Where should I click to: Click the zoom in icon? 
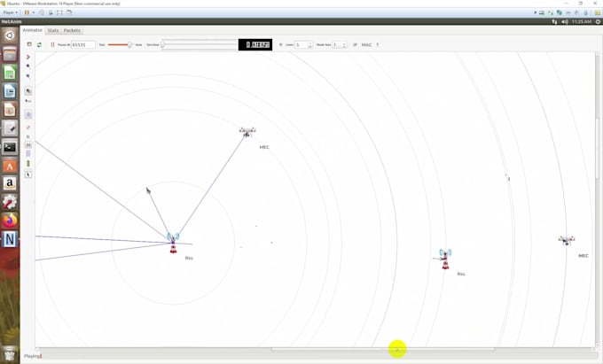click(28, 66)
